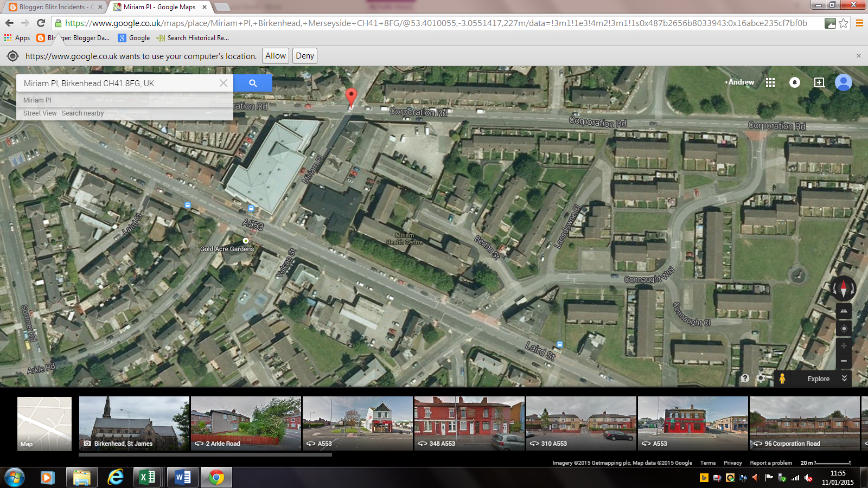Reload the current page
This screenshot has width=868, height=488.
pos(41,23)
